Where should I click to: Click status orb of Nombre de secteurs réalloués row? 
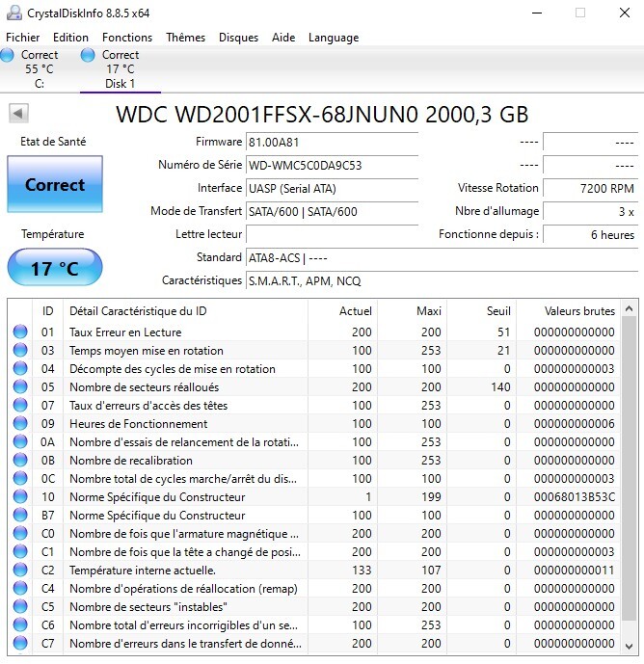pos(20,387)
